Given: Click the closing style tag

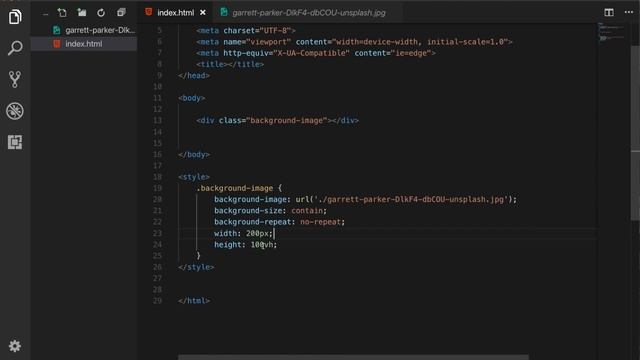Looking at the screenshot, I should pyautogui.click(x=196, y=267).
